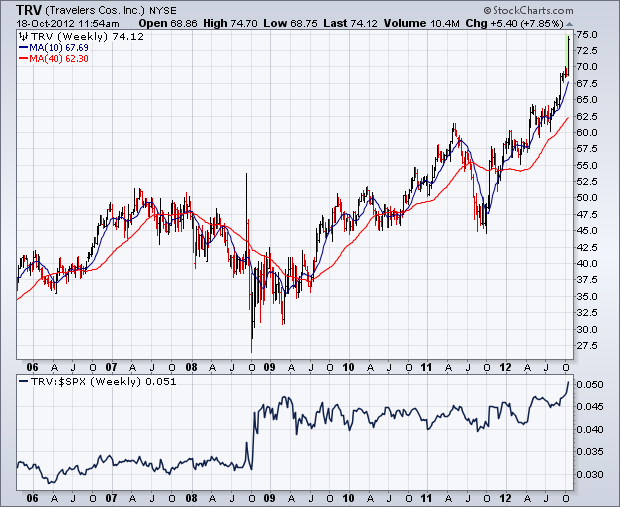The image size is (620, 507).
Task: Click the 0.050 ratio axis label
Action: click(590, 385)
